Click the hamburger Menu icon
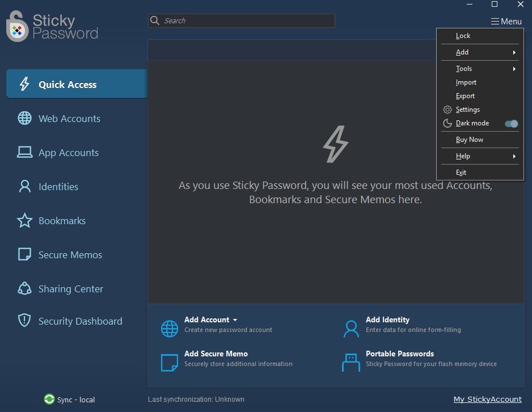This screenshot has height=412, width=532. tap(495, 22)
